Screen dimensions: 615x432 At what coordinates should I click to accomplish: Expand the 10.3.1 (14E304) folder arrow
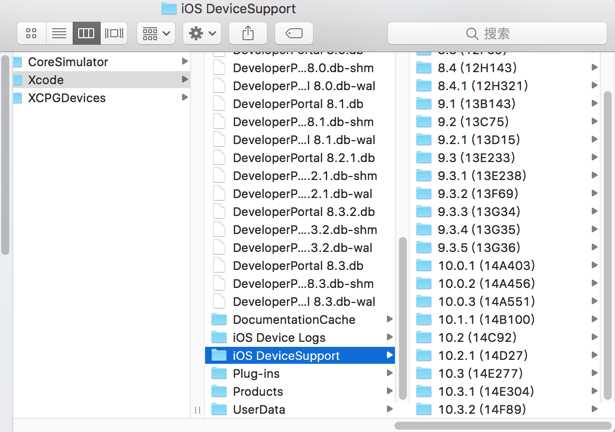click(595, 391)
